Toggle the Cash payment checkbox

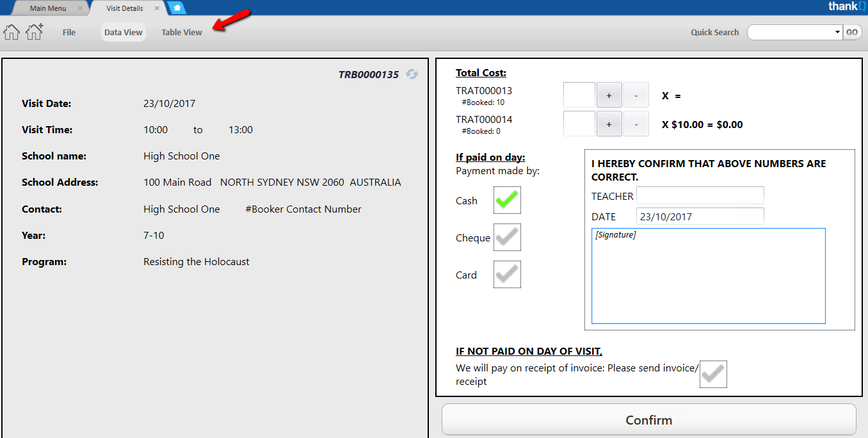point(507,200)
